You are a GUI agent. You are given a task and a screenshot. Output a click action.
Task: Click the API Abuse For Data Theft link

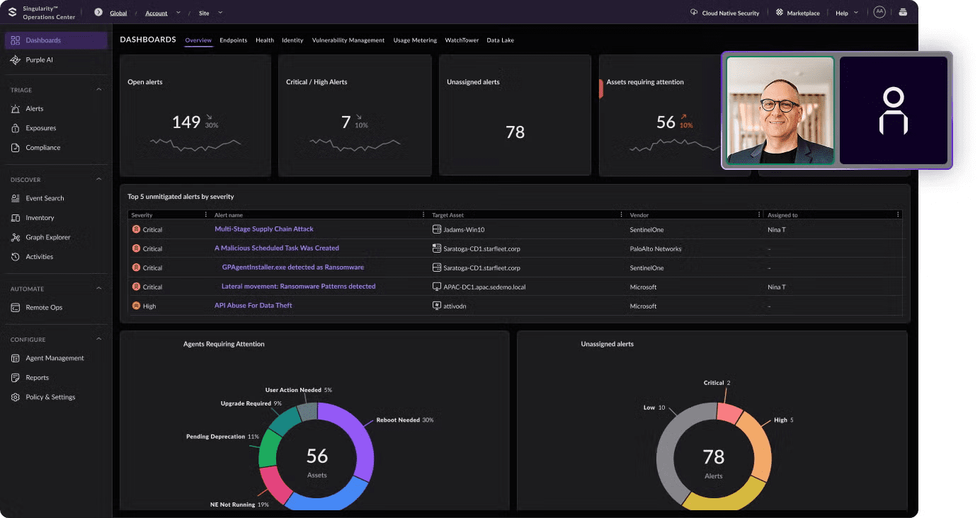coord(254,306)
